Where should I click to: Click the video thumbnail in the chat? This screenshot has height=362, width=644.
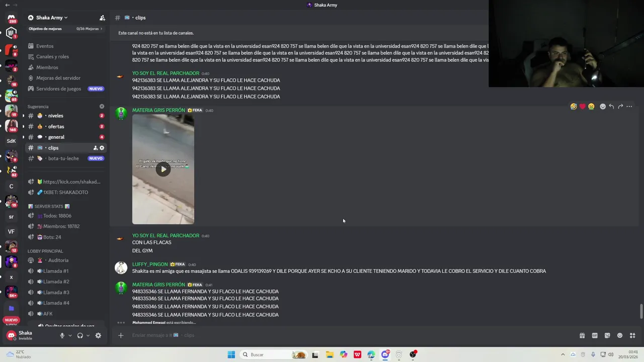click(163, 169)
